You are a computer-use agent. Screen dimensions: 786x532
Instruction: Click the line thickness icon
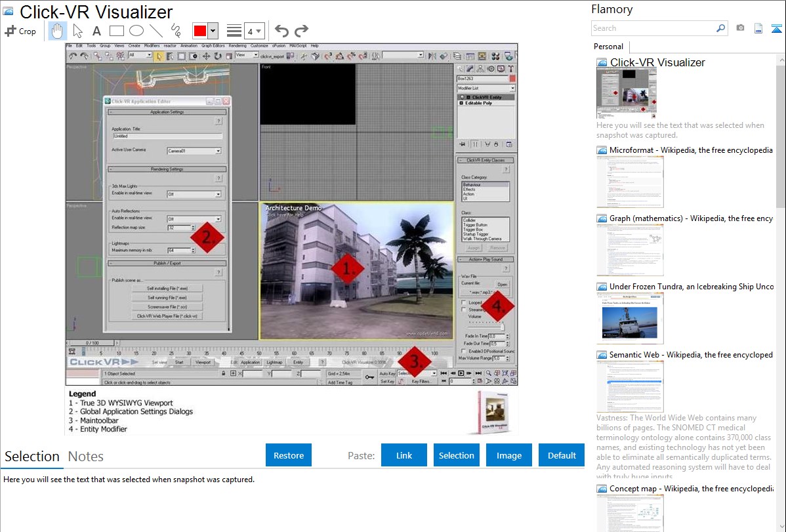coord(234,31)
